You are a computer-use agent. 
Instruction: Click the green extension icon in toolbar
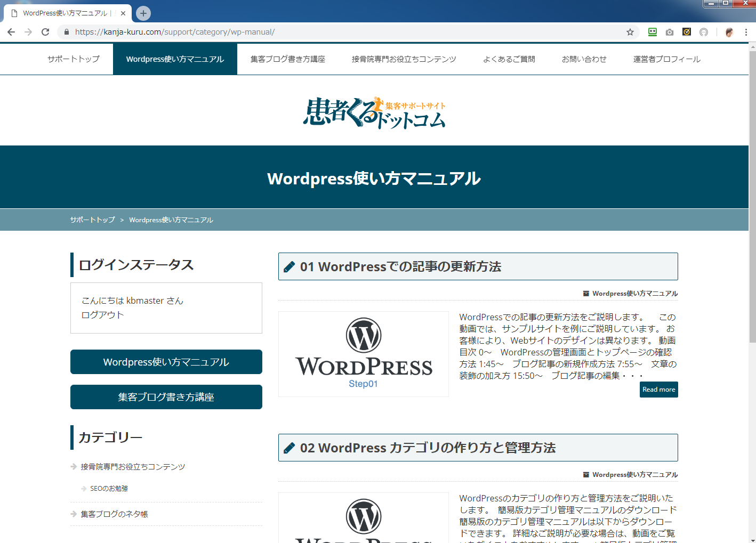[653, 32]
